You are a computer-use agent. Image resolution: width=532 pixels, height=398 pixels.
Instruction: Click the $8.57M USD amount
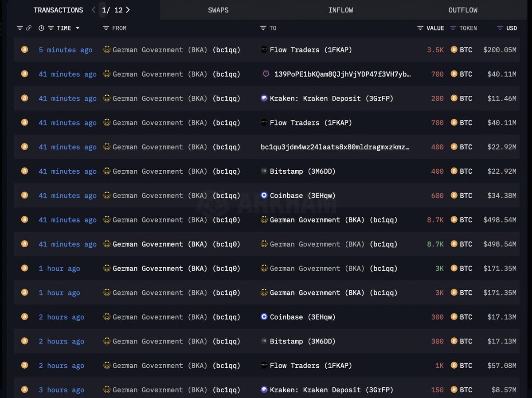tap(504, 390)
